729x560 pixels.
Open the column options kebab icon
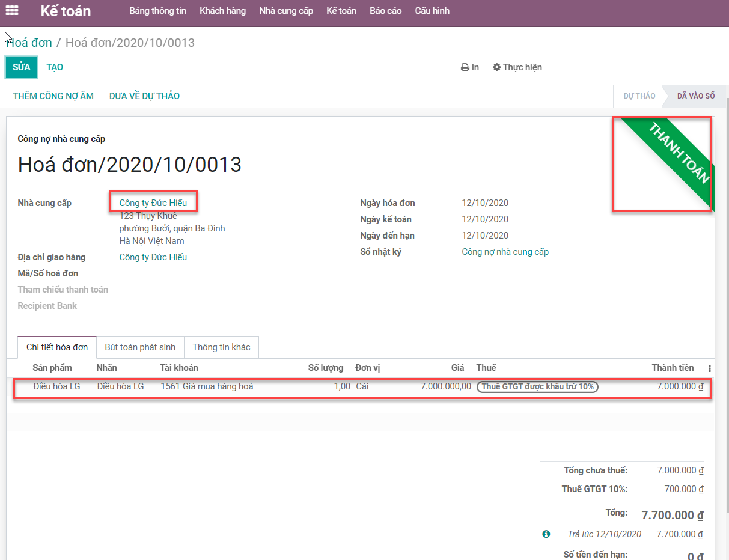709,368
